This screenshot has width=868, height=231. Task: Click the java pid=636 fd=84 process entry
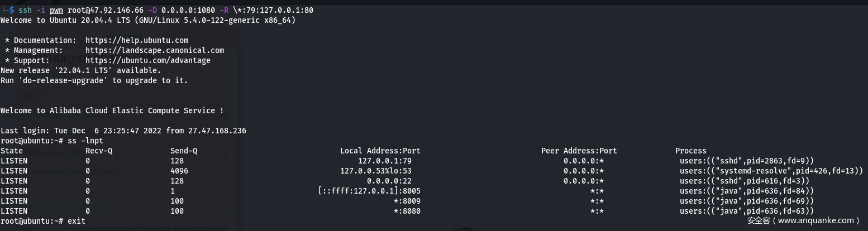click(x=747, y=191)
